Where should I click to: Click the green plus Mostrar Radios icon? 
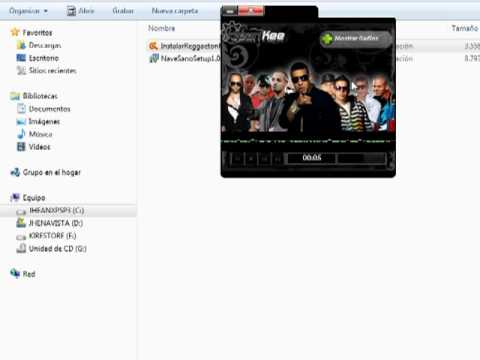(x=327, y=39)
